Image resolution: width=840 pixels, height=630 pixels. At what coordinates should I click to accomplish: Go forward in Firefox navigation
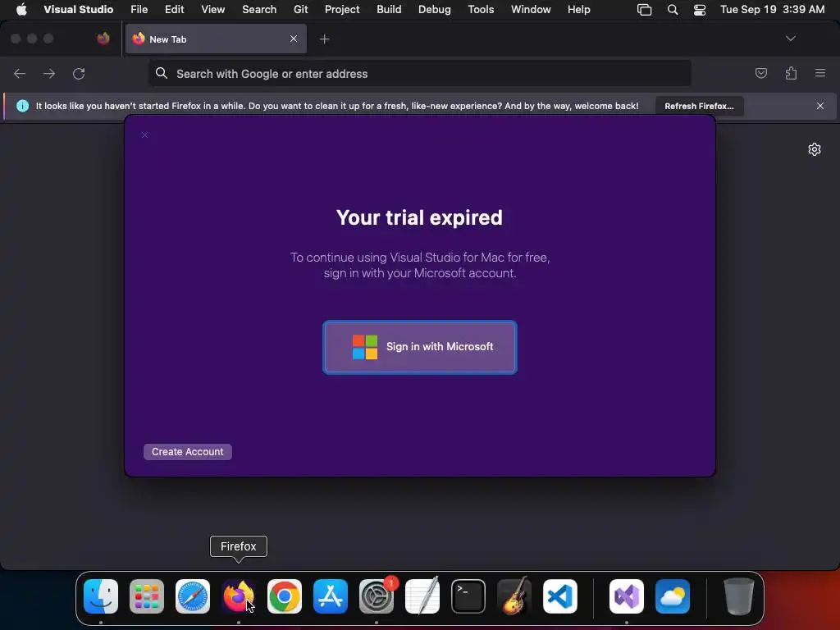[49, 73]
